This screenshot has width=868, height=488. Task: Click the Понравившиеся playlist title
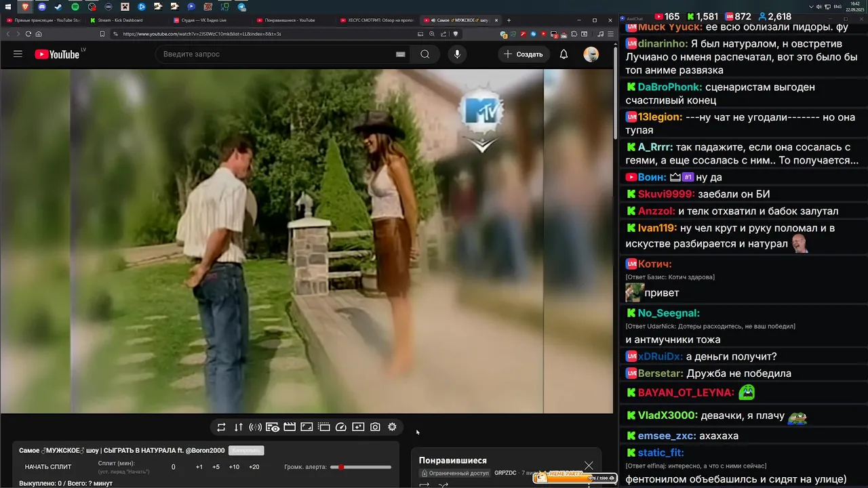(452, 460)
